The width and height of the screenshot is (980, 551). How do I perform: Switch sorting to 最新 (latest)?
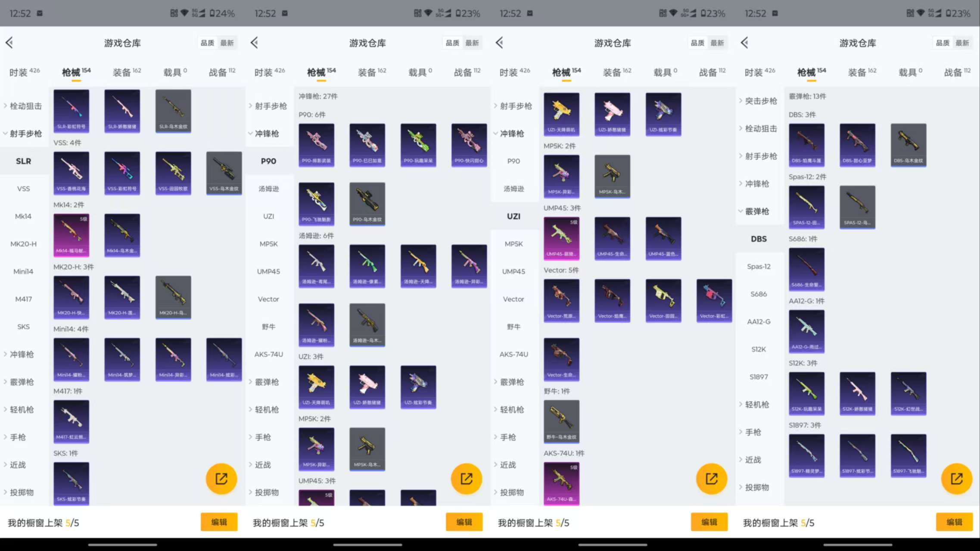[x=227, y=43]
